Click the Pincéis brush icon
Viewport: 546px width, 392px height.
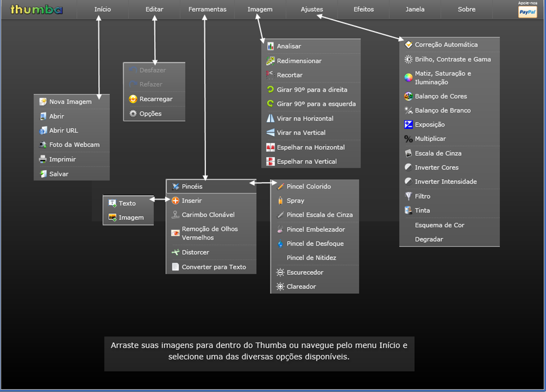(175, 187)
